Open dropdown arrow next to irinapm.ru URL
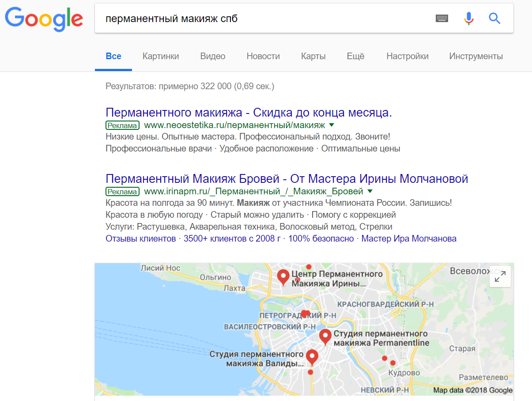 coord(370,191)
